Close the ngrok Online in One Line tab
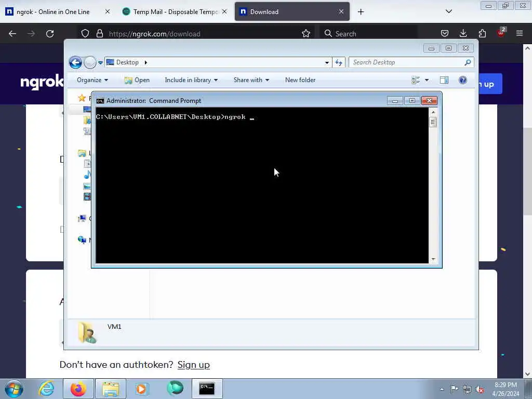Image resolution: width=532 pixels, height=399 pixels. coord(107,11)
